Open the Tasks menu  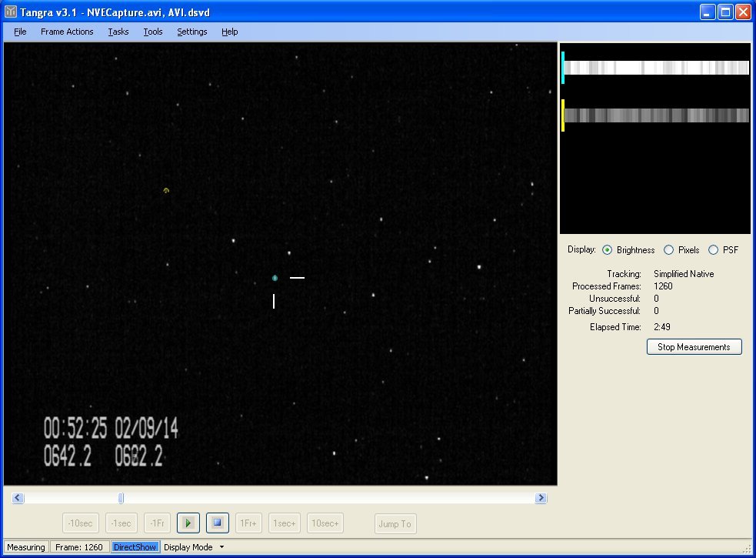click(x=118, y=32)
